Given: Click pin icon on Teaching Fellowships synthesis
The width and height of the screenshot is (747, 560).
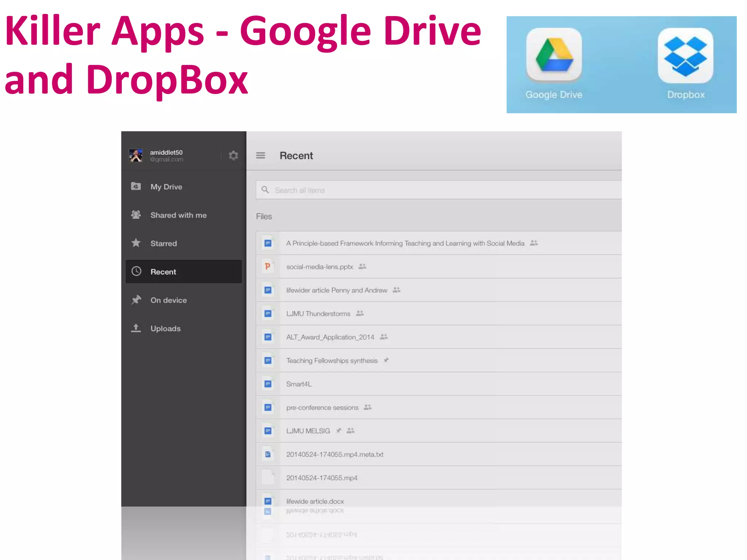Looking at the screenshot, I should click(x=386, y=360).
